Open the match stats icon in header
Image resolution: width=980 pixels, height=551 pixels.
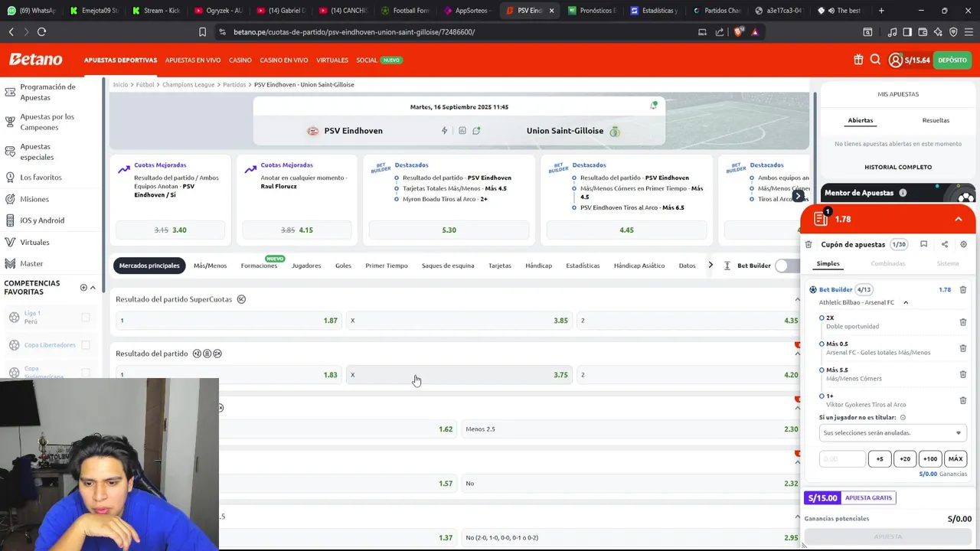pyautogui.click(x=462, y=131)
